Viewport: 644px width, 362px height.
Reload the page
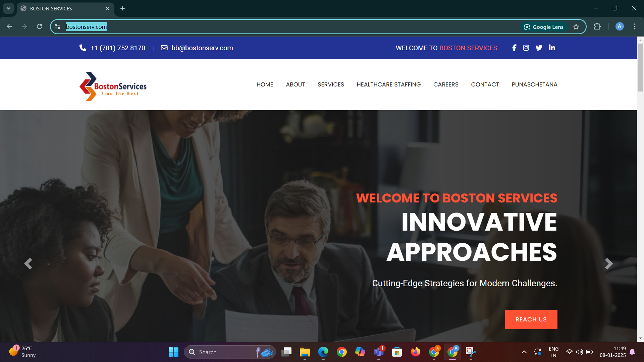[39, 26]
